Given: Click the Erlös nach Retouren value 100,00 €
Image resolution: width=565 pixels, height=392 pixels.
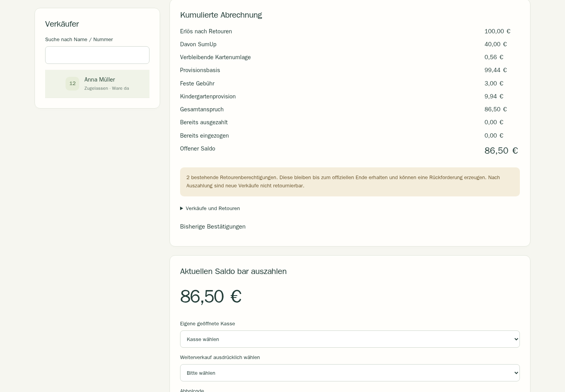Looking at the screenshot, I should 498,31.
